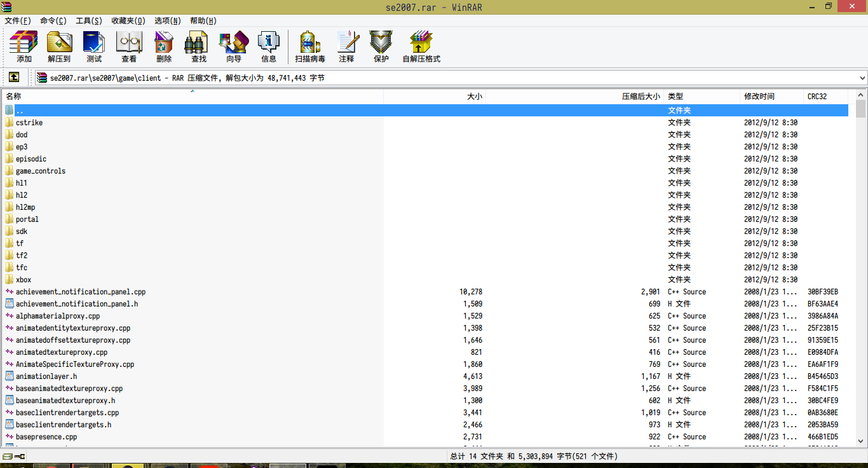Select baseanimatedtextureproxy.cpp file name

click(69, 389)
